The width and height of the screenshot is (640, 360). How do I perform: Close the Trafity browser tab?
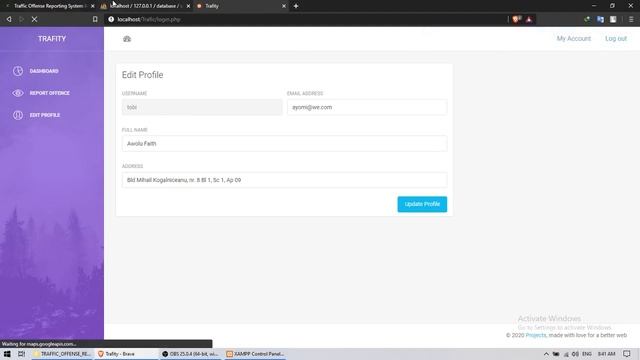(284, 6)
